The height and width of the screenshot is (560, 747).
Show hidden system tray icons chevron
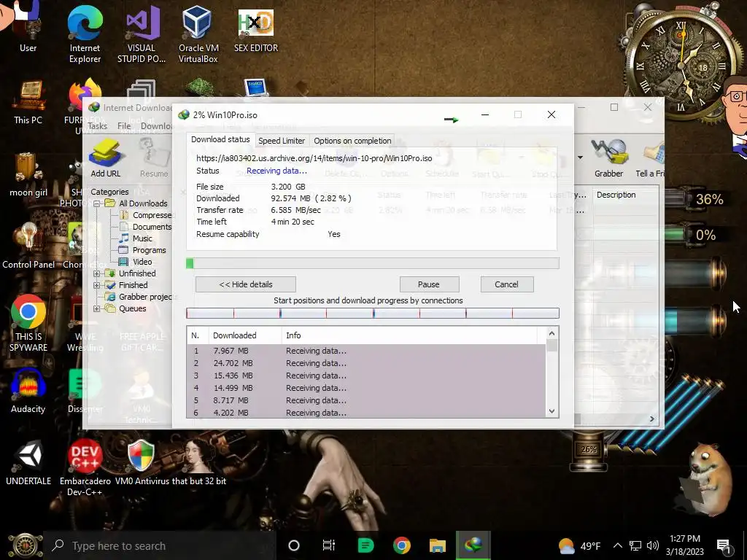pyautogui.click(x=617, y=545)
